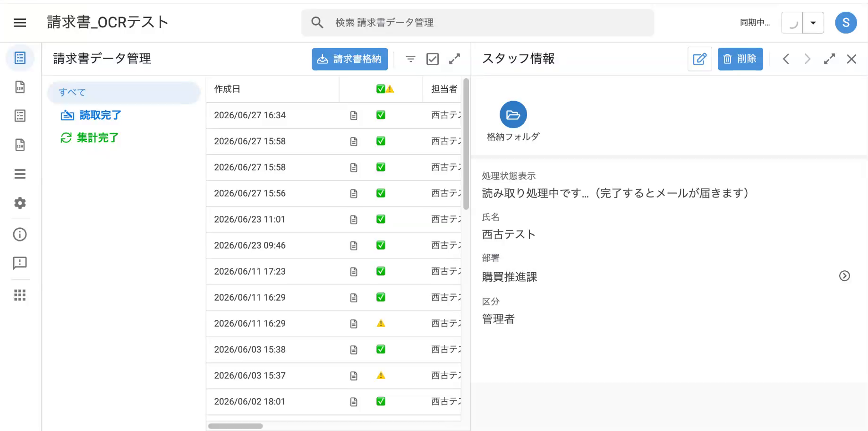Expand the スタッフ情報 detail panel
This screenshot has width=868, height=431.
tap(829, 59)
